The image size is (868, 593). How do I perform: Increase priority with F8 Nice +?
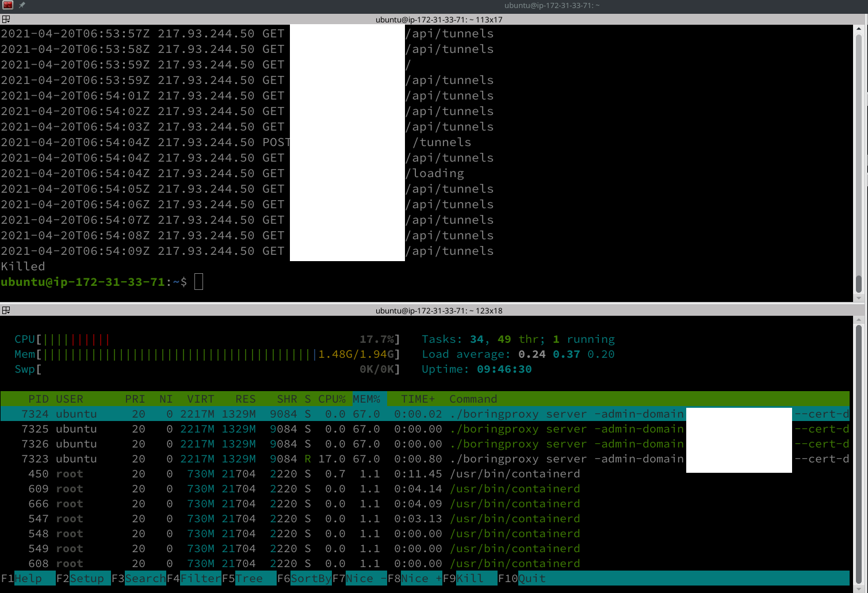[415, 578]
